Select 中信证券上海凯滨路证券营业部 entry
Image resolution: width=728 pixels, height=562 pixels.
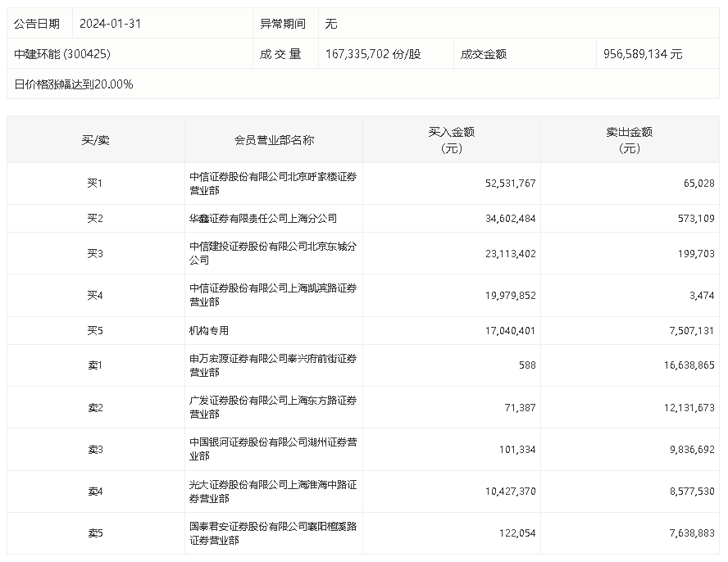273,295
